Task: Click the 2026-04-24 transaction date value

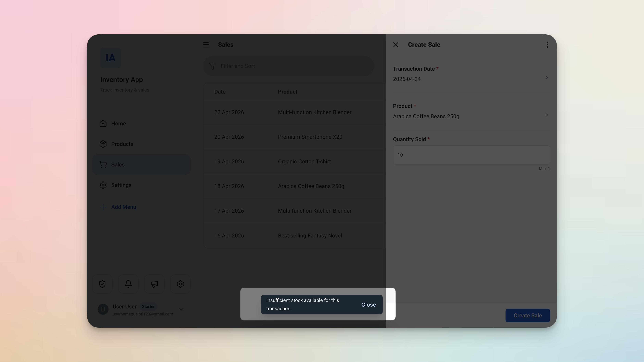Action: [x=407, y=79]
